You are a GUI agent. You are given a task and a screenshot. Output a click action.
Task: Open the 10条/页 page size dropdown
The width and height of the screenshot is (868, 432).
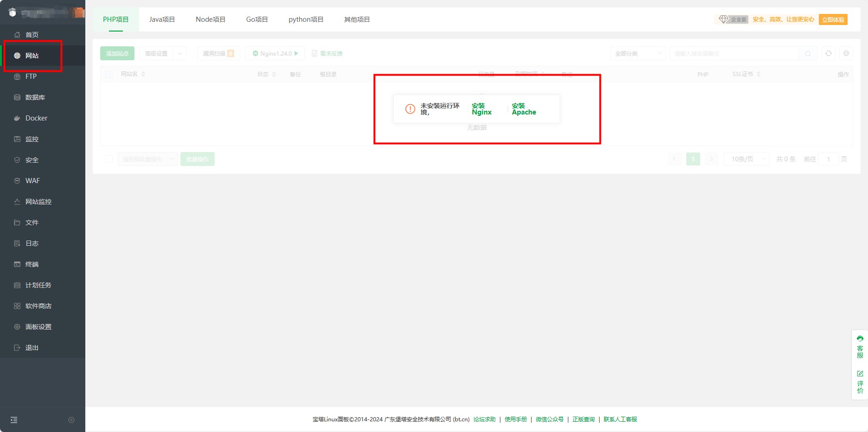(x=747, y=159)
